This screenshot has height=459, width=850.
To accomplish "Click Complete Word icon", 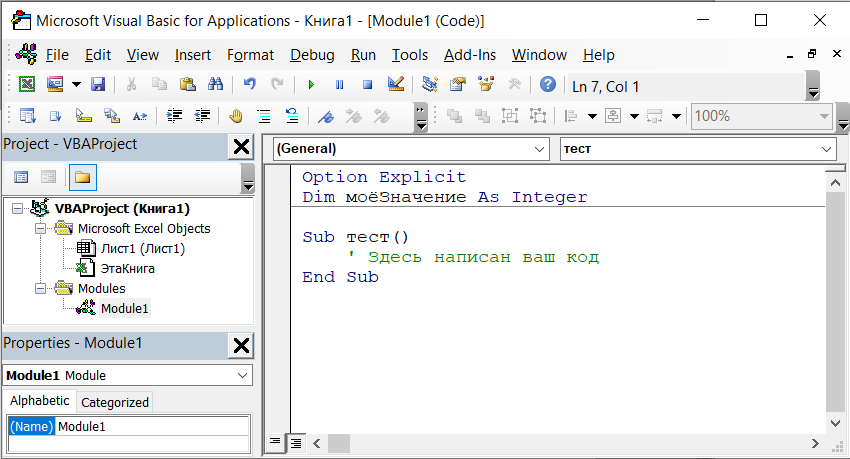I will point(140,116).
